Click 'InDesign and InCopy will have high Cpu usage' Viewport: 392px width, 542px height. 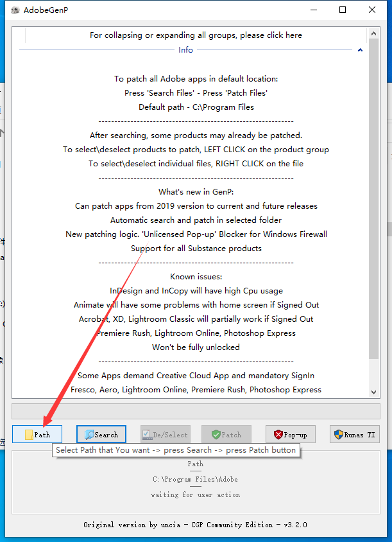pyautogui.click(x=196, y=291)
